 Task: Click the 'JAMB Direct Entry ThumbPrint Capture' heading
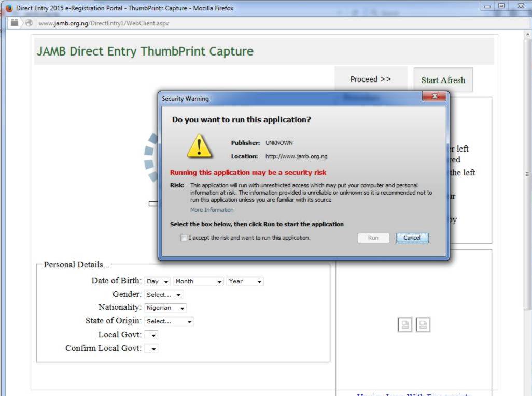point(145,51)
